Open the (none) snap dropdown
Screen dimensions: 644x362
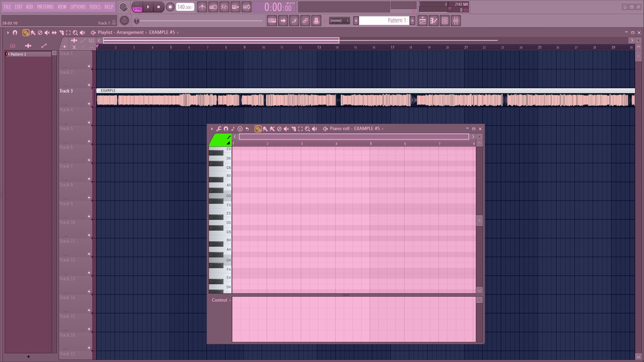(x=339, y=21)
